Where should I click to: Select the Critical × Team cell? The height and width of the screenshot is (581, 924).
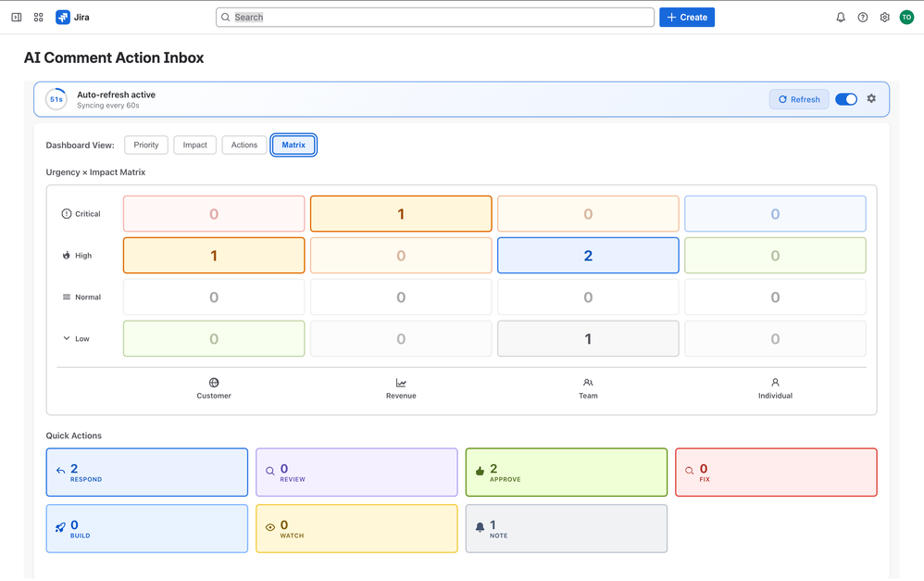(x=588, y=213)
